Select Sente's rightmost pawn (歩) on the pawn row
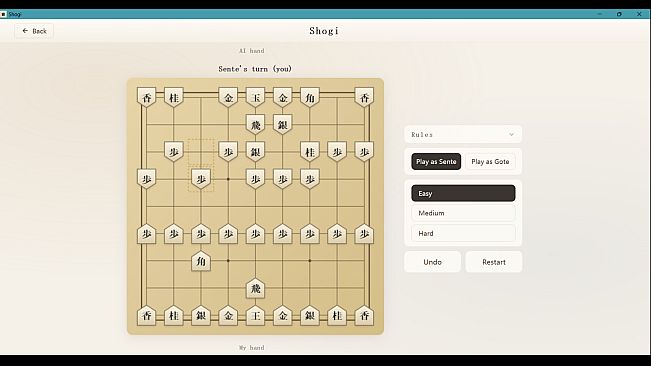Viewport: 651px width, 366px height. [364, 234]
